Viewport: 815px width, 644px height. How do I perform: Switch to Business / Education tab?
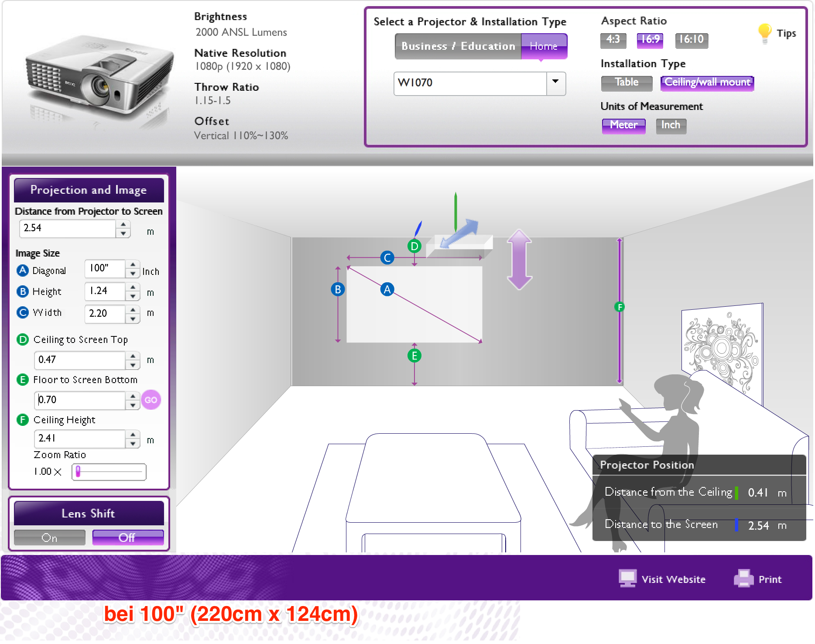(458, 46)
